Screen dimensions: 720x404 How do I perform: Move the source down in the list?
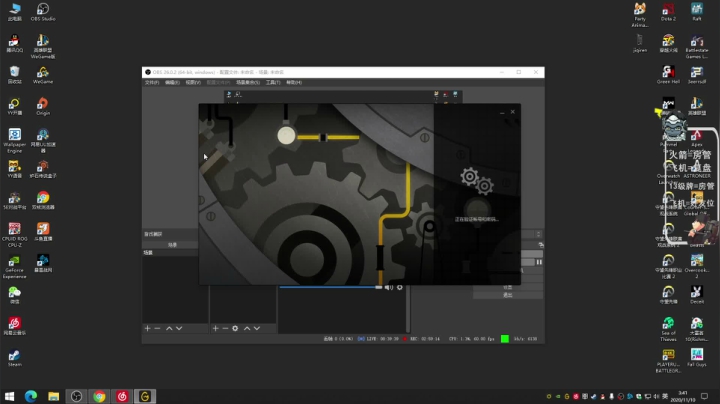pos(257,328)
